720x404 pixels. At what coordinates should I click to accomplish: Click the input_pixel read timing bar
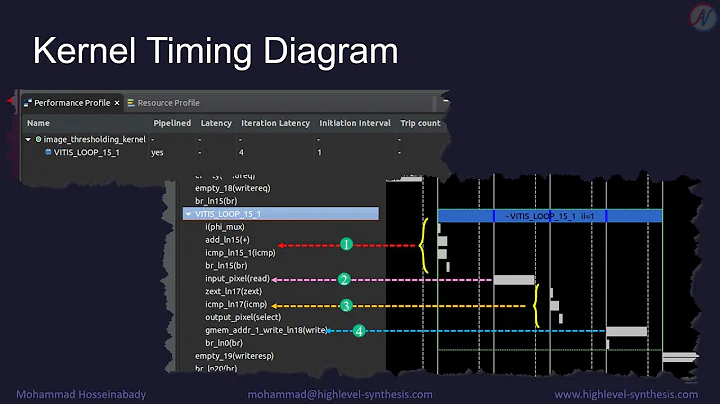(514, 280)
